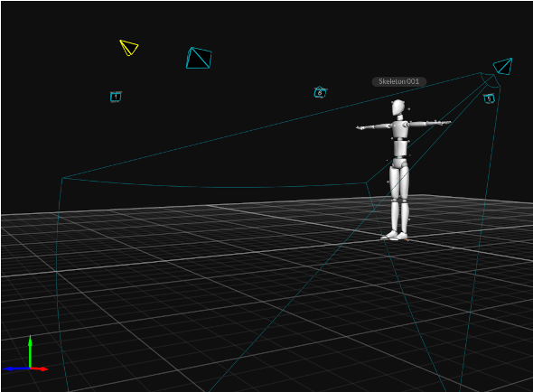Click the marker dot beside the skeleton's head
This screenshot has height=392, width=533.
[409, 109]
